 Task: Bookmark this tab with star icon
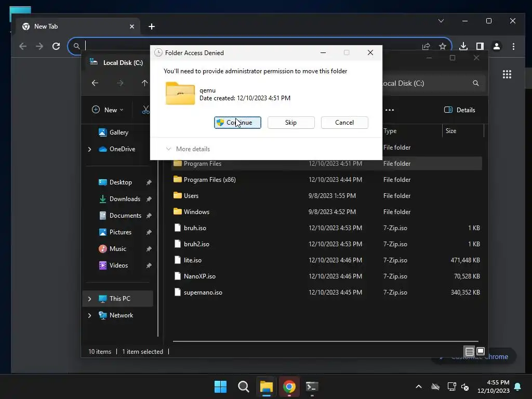[443, 46]
